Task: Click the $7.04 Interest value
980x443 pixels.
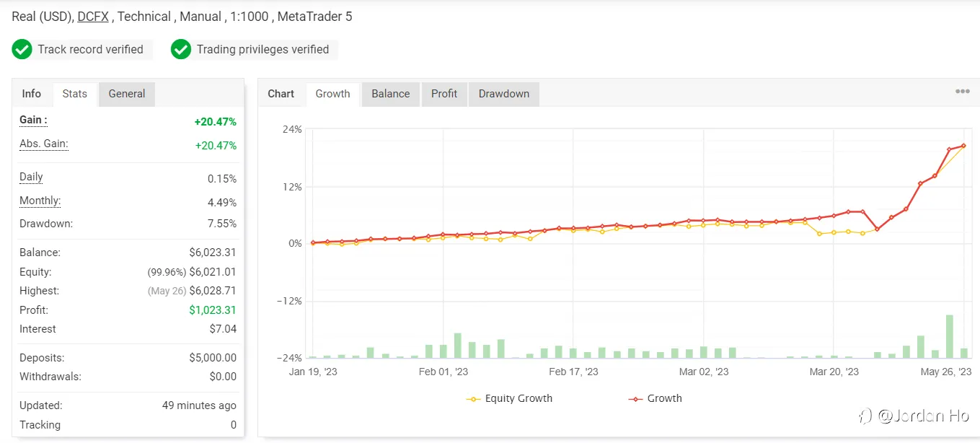Action: coord(221,329)
